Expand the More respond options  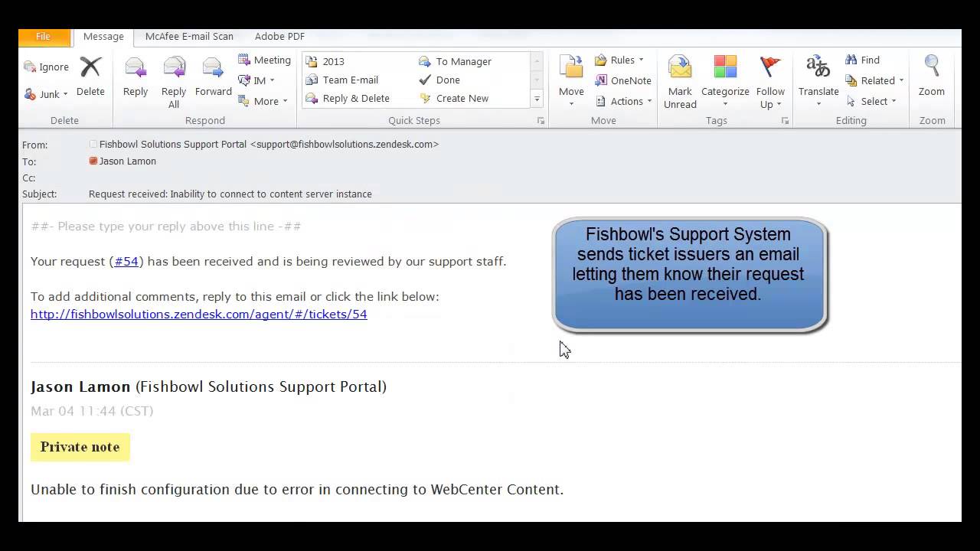point(263,101)
